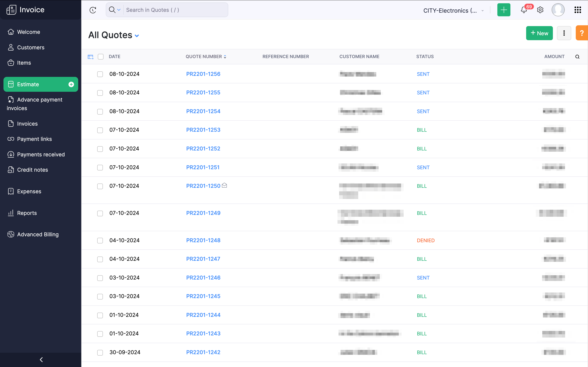
Task: Click the orange help question icon
Action: (582, 33)
